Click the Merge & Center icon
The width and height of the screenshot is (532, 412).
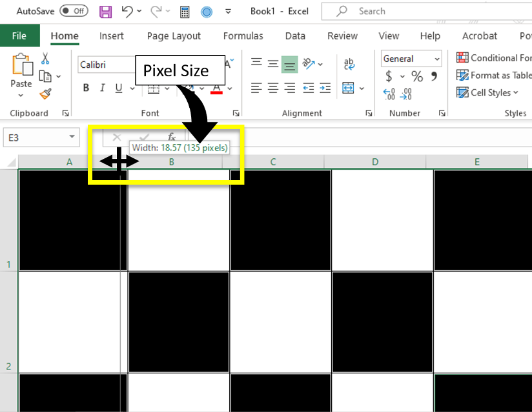point(348,88)
